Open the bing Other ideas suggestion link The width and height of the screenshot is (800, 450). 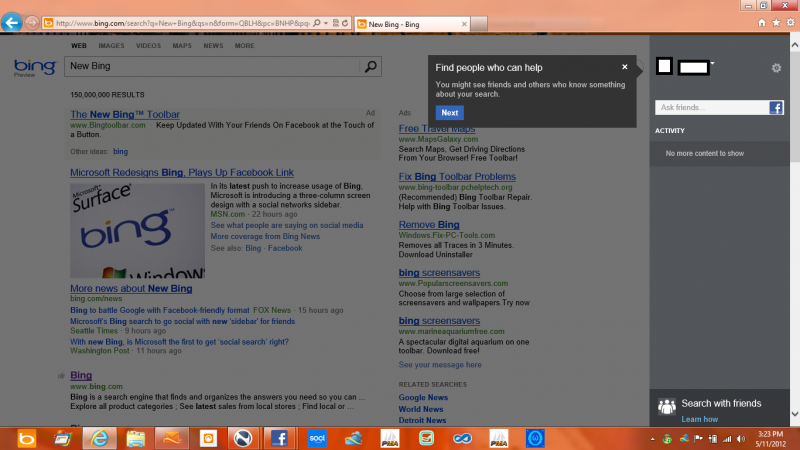click(x=120, y=152)
